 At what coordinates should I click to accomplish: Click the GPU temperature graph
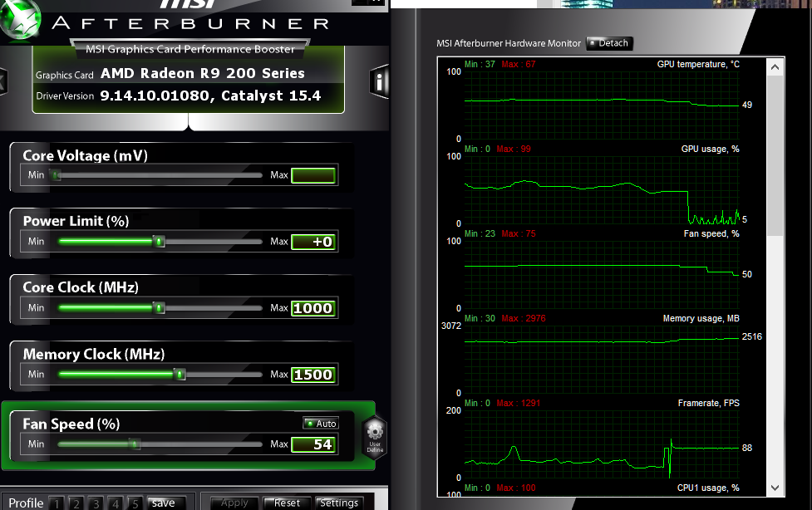[602, 105]
